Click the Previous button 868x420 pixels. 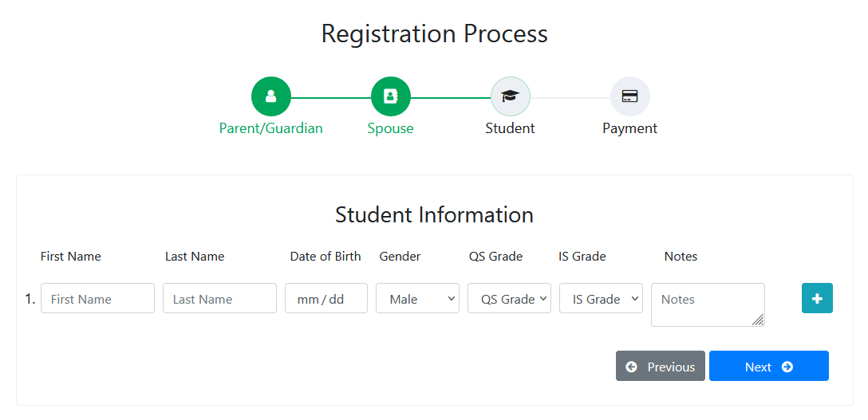click(x=661, y=366)
